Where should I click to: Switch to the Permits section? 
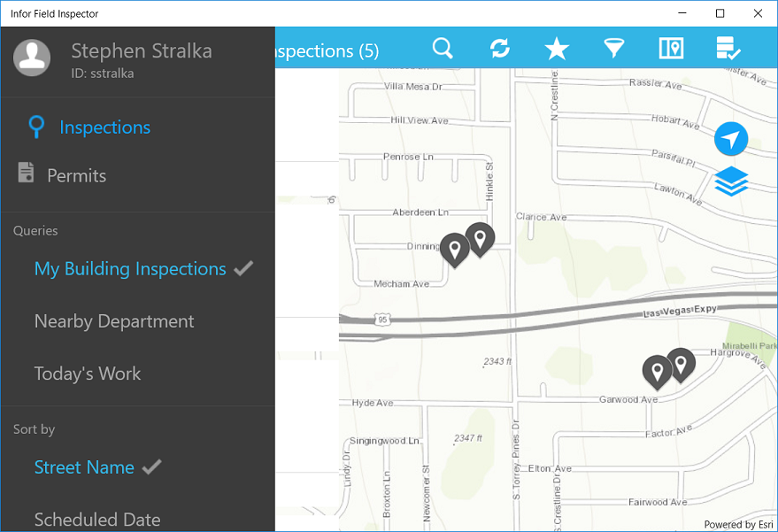pos(74,175)
